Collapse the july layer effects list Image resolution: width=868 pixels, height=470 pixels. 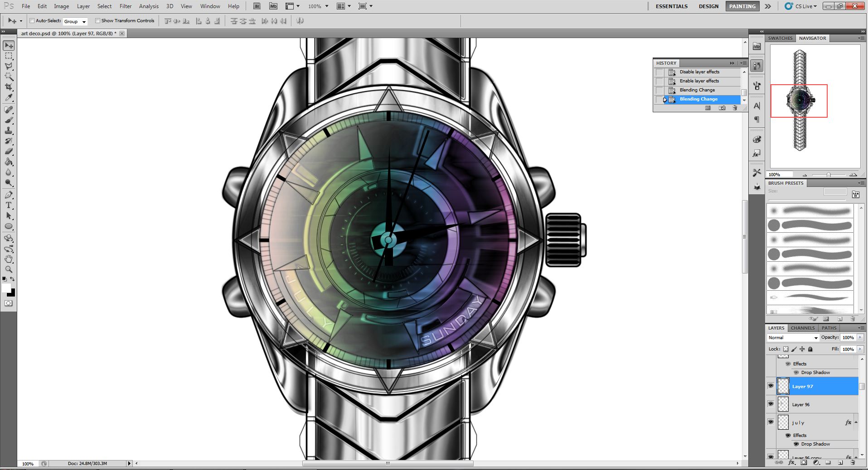click(x=856, y=422)
